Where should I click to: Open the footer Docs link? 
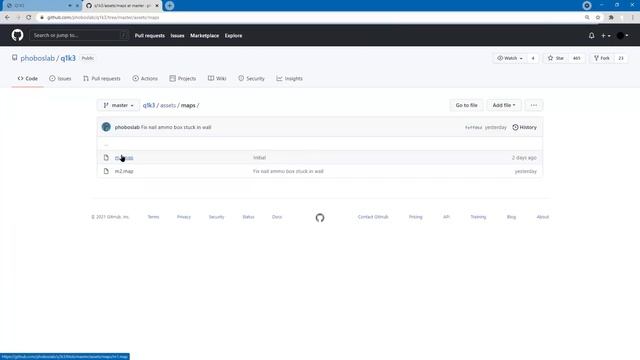[x=277, y=217]
